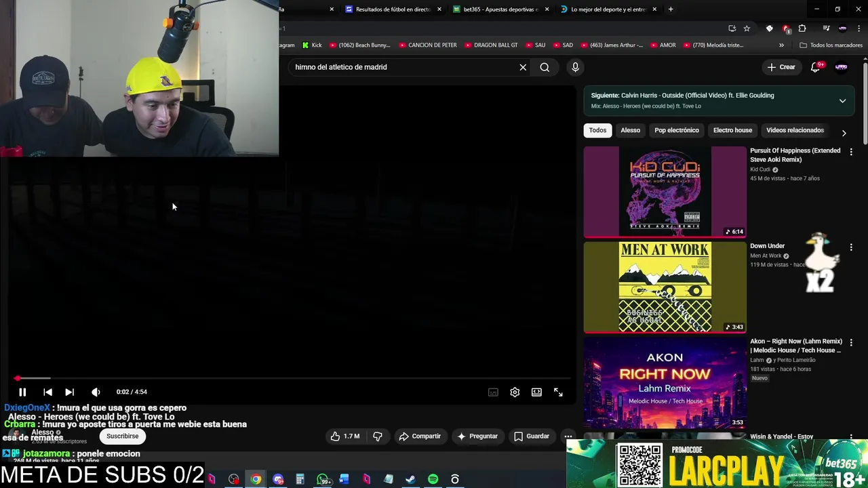Open Men At Work Down Under thumbnail
The height and width of the screenshot is (488, 868).
pyautogui.click(x=665, y=287)
